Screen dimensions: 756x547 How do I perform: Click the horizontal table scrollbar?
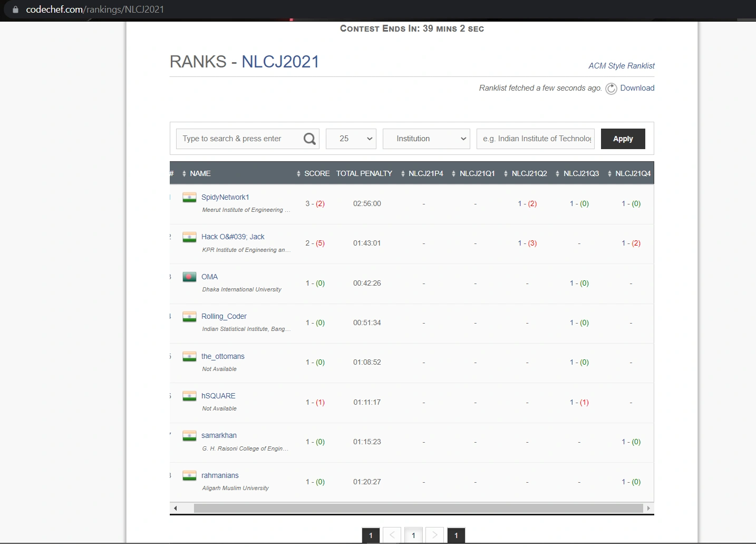419,508
